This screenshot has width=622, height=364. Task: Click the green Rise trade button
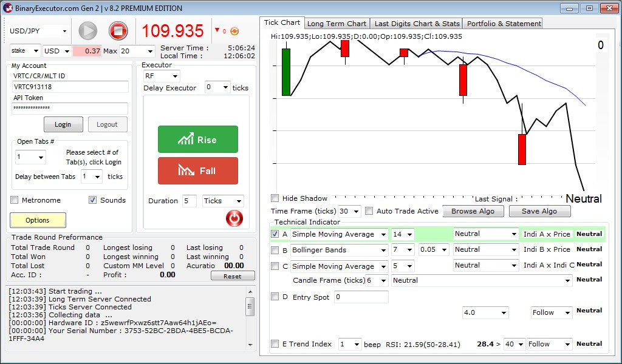click(x=198, y=140)
